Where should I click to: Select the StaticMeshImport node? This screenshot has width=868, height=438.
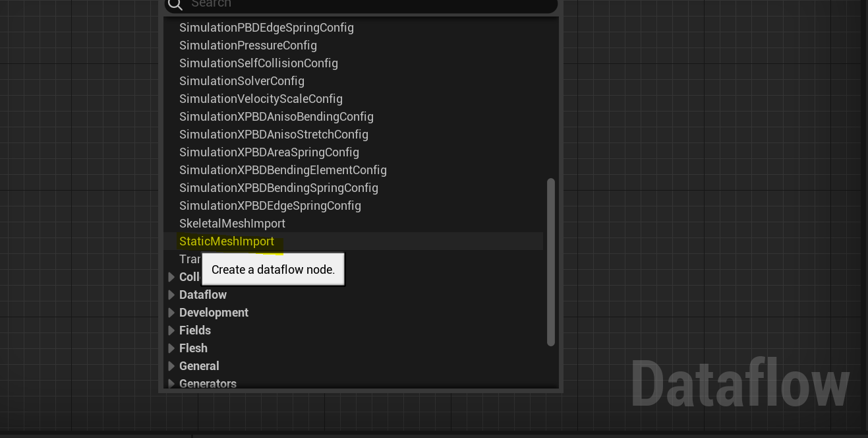(x=227, y=241)
